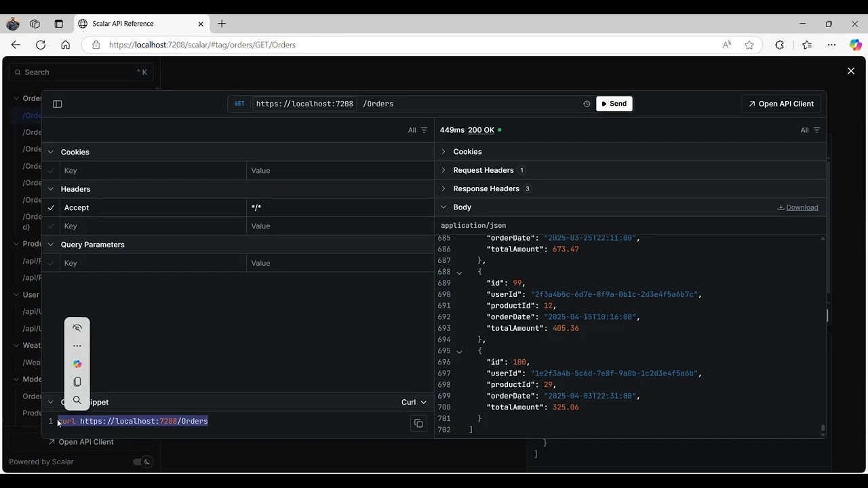Open the read aloud icon in address bar

click(727, 45)
